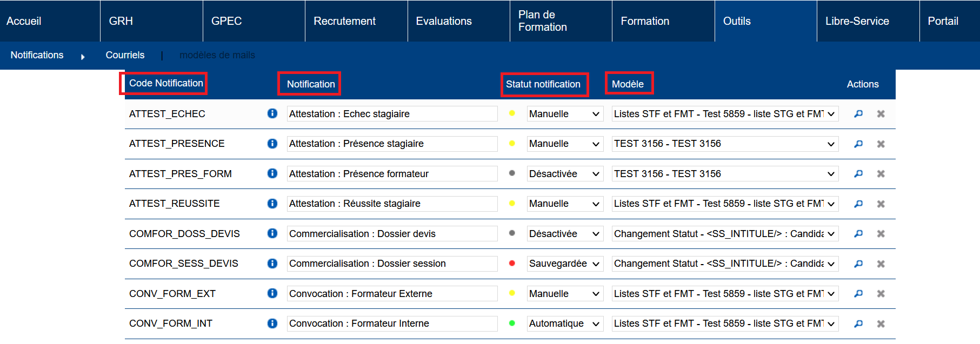This screenshot has width=980, height=344.
Task: Click info icon beside CONV_FORM_INT code
Action: 272,323
